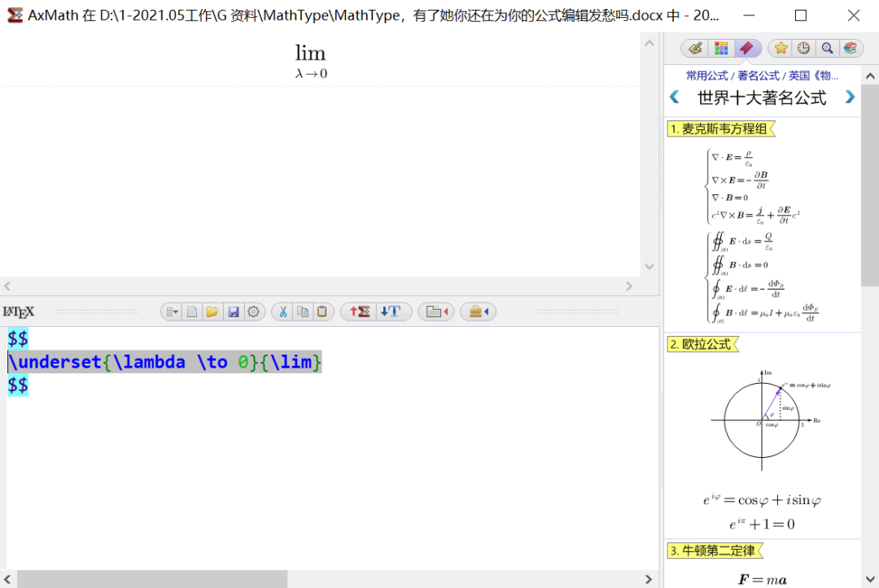
Task: Select the 欧拉公式 formula thumbnail
Action: 761,419
